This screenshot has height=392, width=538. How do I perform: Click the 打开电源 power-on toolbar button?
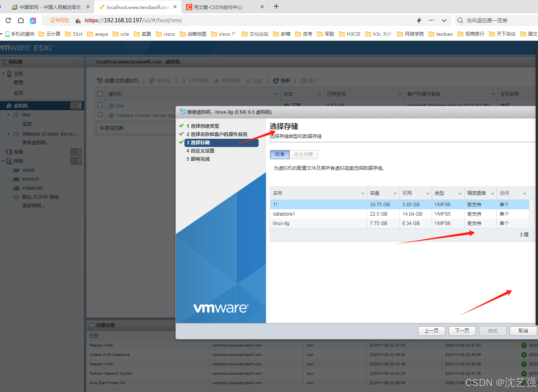195,80
